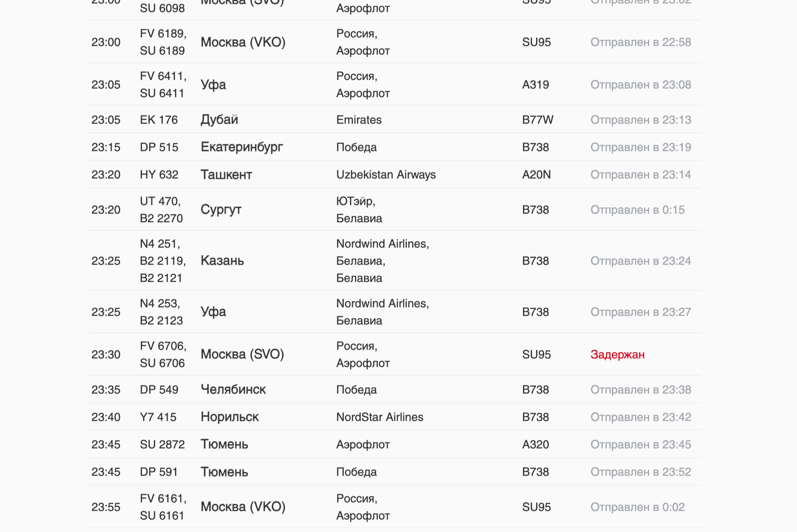Open the Сургут flight details
Screen dimensions: 797x532
(221, 209)
